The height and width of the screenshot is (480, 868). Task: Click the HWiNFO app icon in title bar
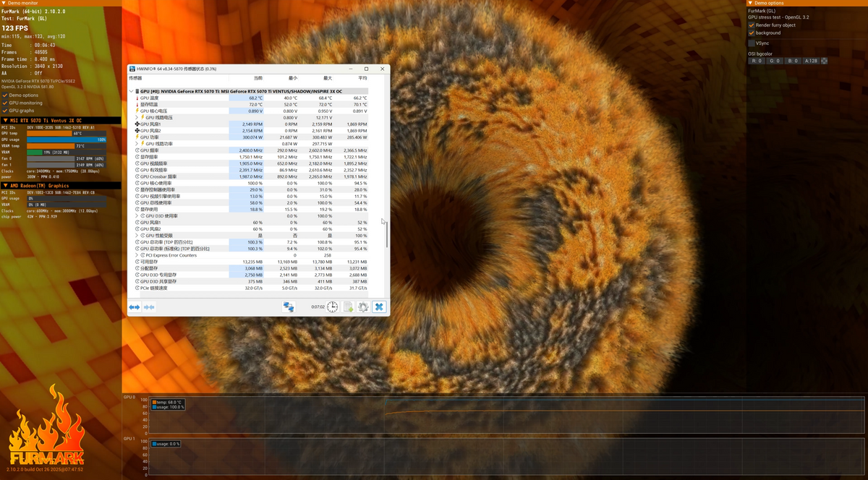[x=132, y=69]
